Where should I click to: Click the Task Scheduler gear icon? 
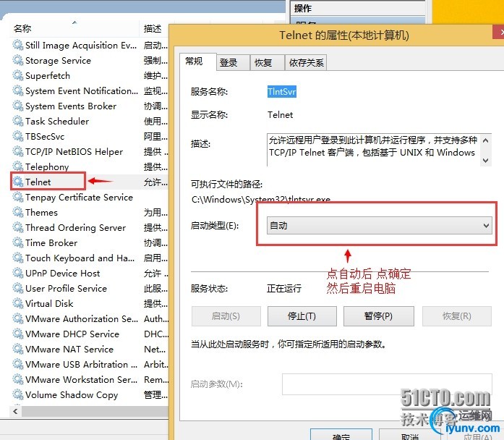pos(17,121)
